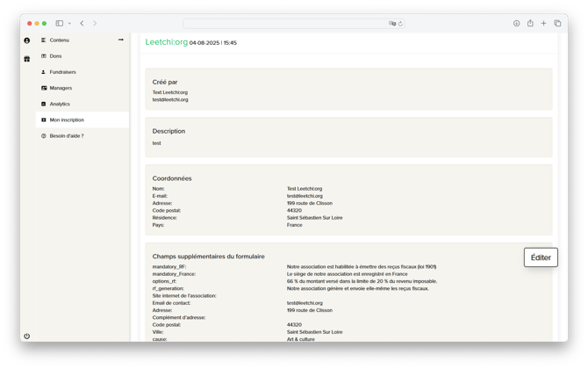Open the Besoin d'aide ? link

[67, 135]
